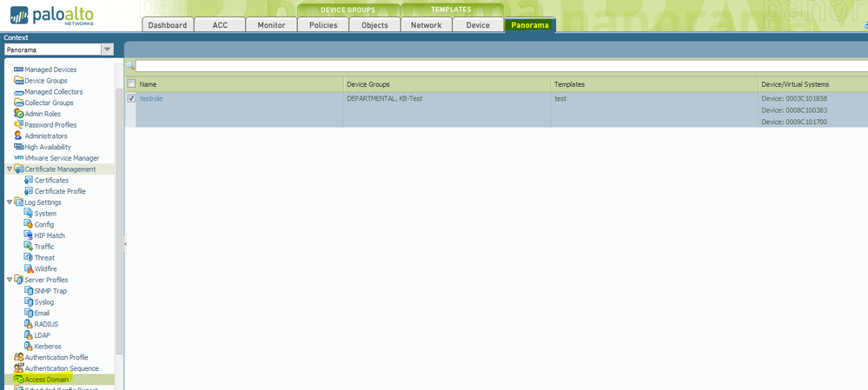Viewport: 868px width, 390px height.
Task: Click the Palo Alto Networks logo
Action: click(51, 16)
